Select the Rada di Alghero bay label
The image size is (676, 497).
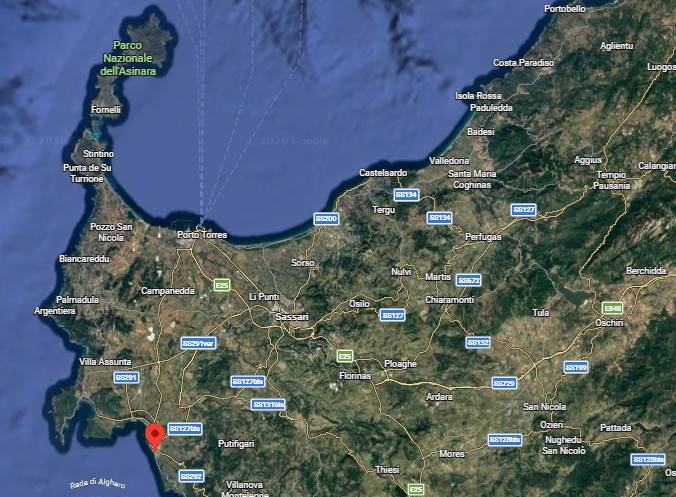pos(97,484)
